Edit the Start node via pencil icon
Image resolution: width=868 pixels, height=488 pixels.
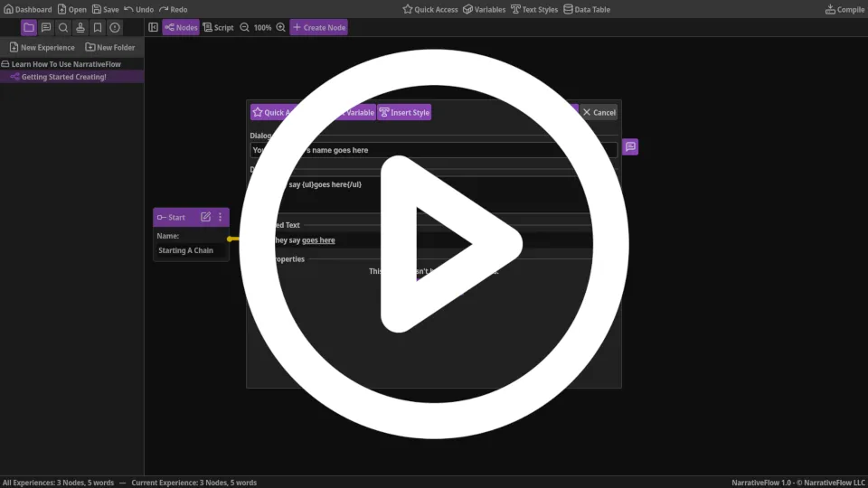click(205, 217)
